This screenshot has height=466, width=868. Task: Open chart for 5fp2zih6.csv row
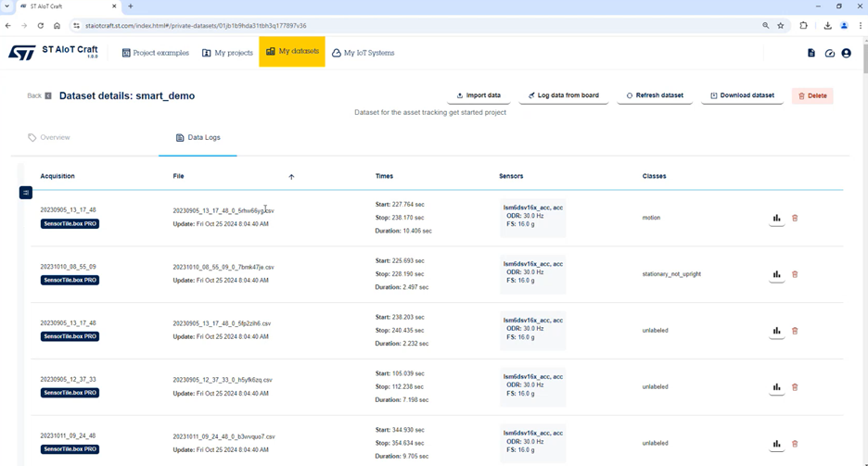click(777, 331)
